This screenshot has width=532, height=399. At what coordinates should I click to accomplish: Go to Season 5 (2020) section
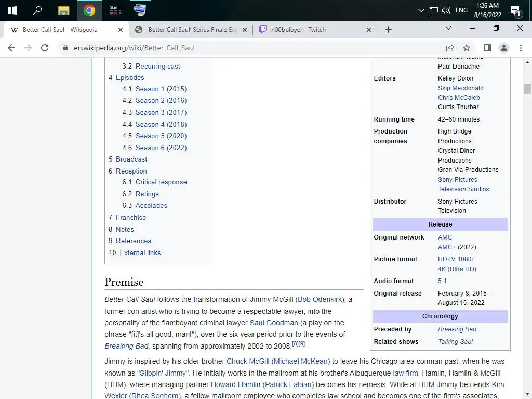click(x=161, y=136)
